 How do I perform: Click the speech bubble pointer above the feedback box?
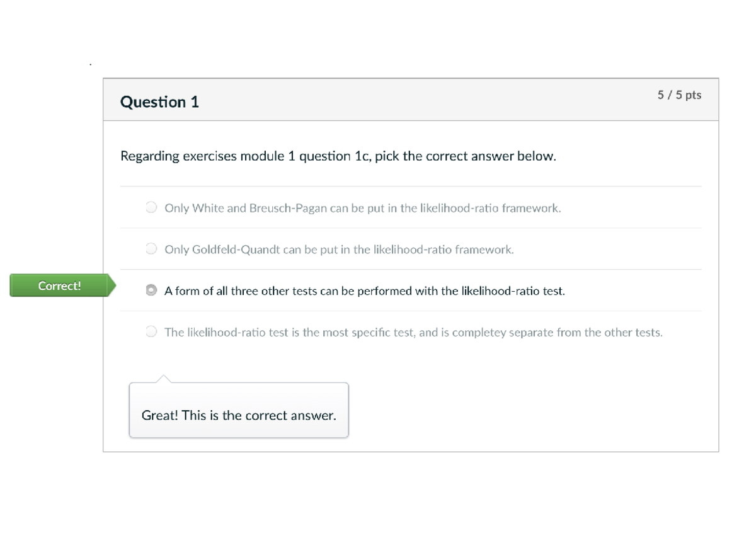point(163,378)
